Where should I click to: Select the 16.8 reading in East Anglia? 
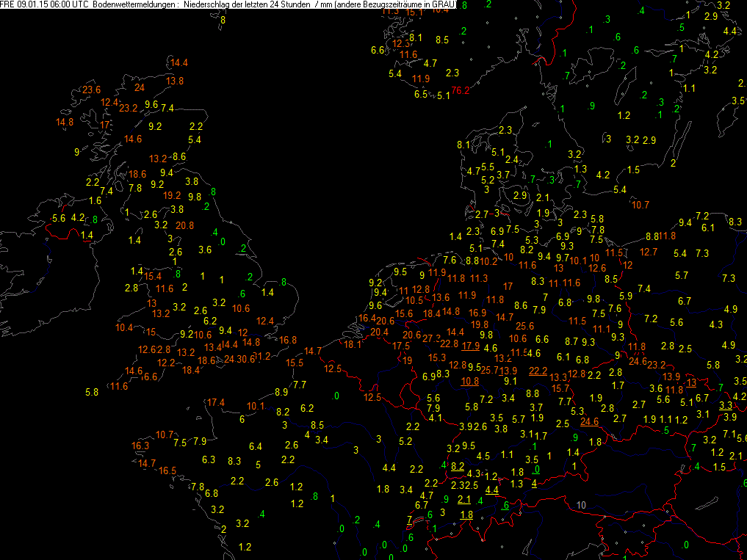[x=288, y=340]
